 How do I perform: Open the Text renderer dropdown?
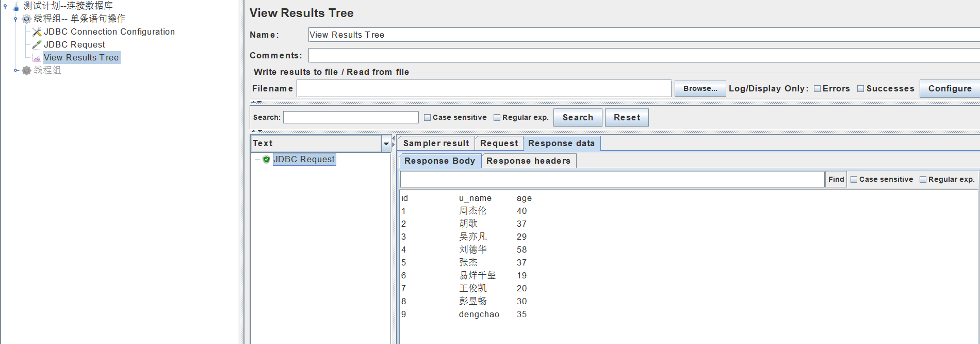coord(386,144)
